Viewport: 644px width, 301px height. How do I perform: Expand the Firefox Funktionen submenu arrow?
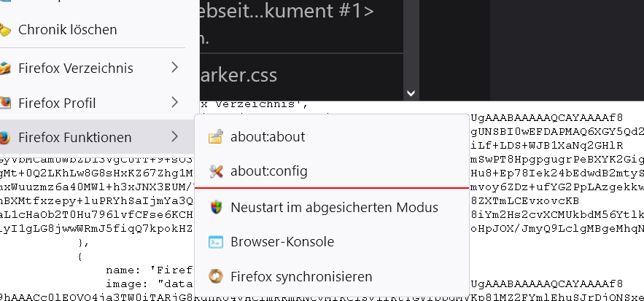tap(174, 137)
